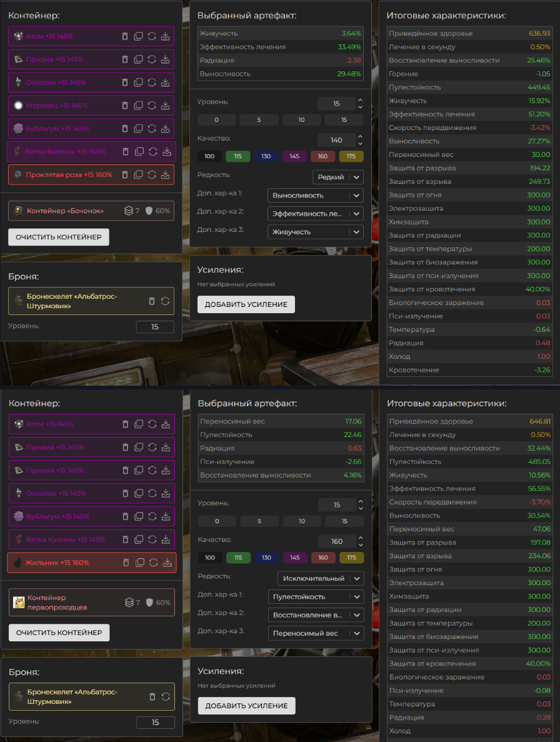
Task: Save the Ветка Калины +15 145% artifact
Action: tap(166, 539)
